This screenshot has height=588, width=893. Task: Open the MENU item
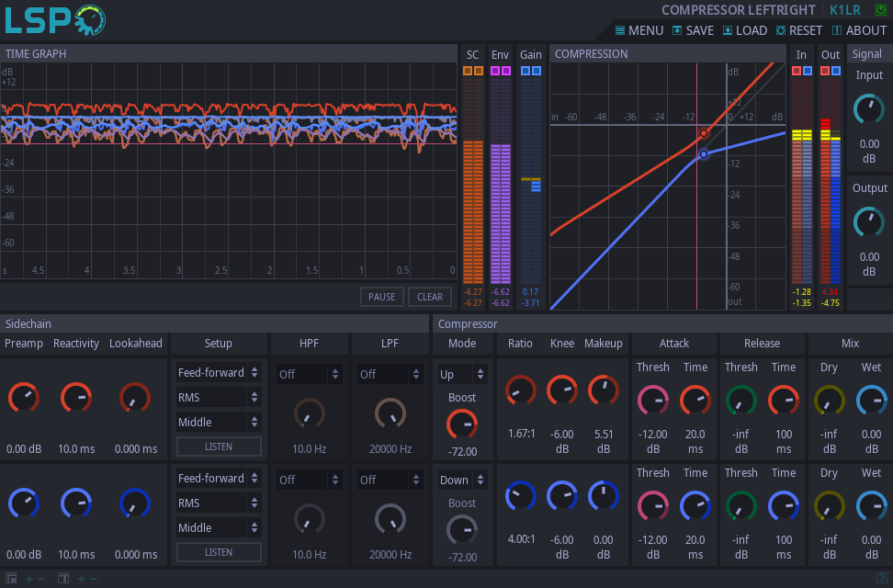[x=639, y=30]
